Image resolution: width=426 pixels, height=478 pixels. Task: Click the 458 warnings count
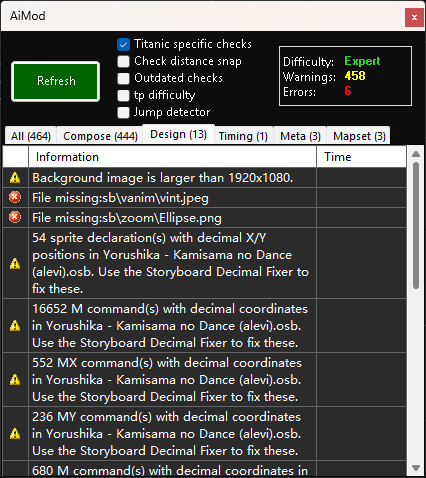pos(355,76)
